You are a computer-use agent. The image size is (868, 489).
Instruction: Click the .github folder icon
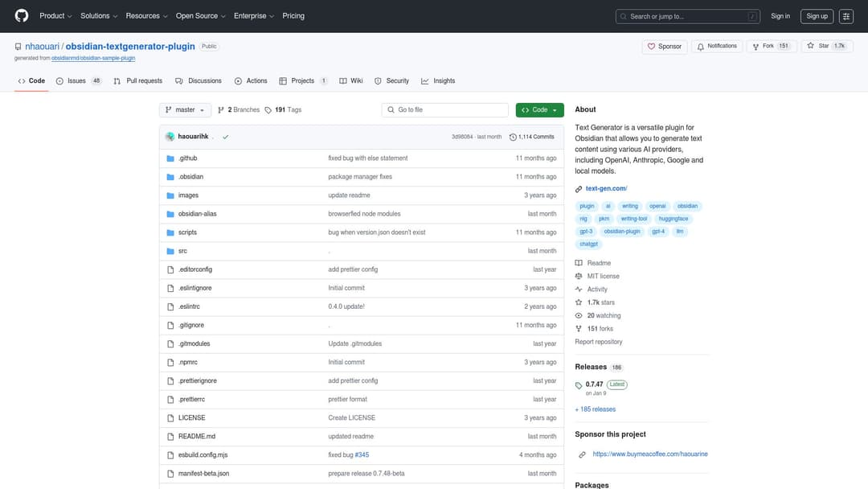(170, 158)
